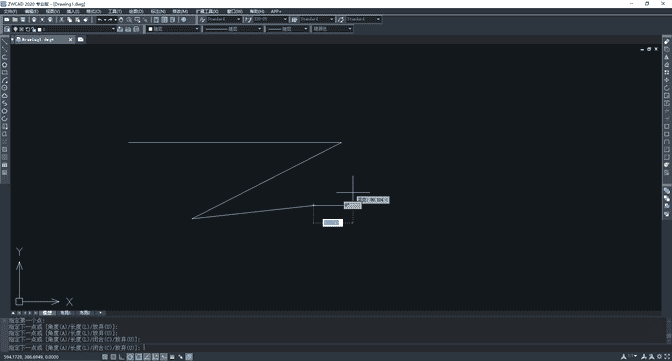Click the Undo arrow icon
This screenshot has width=672, height=361.
[100, 20]
